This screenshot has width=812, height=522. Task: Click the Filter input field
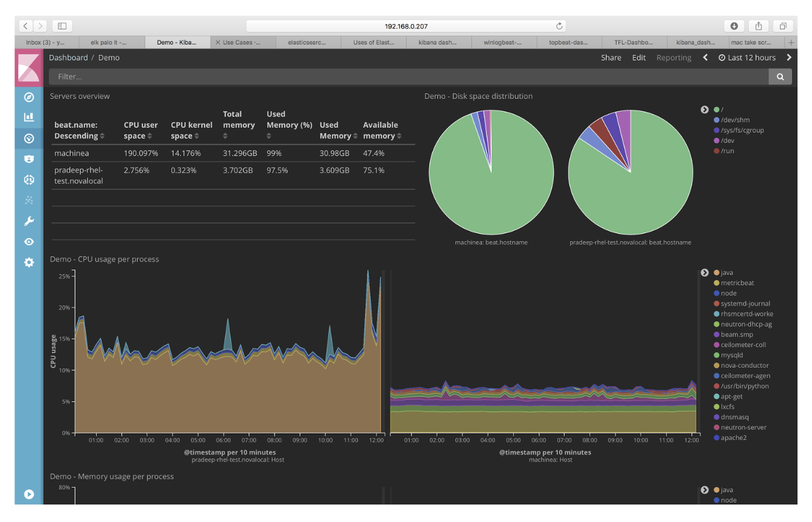(x=408, y=77)
